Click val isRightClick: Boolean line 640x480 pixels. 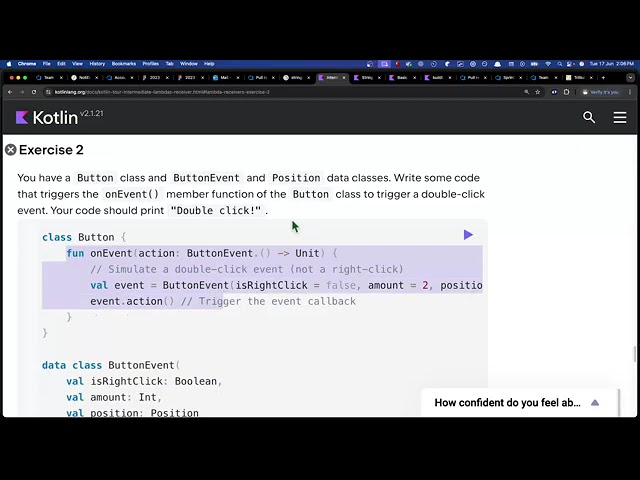(144, 381)
